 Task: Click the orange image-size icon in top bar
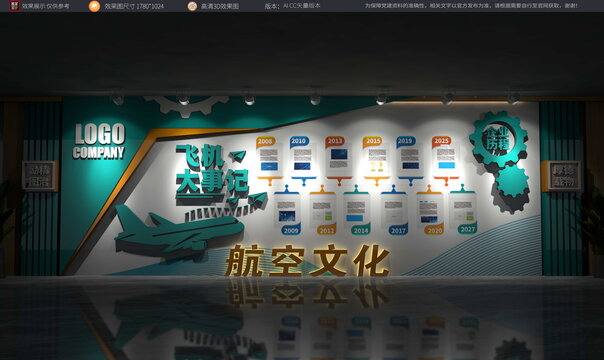pos(94,6)
